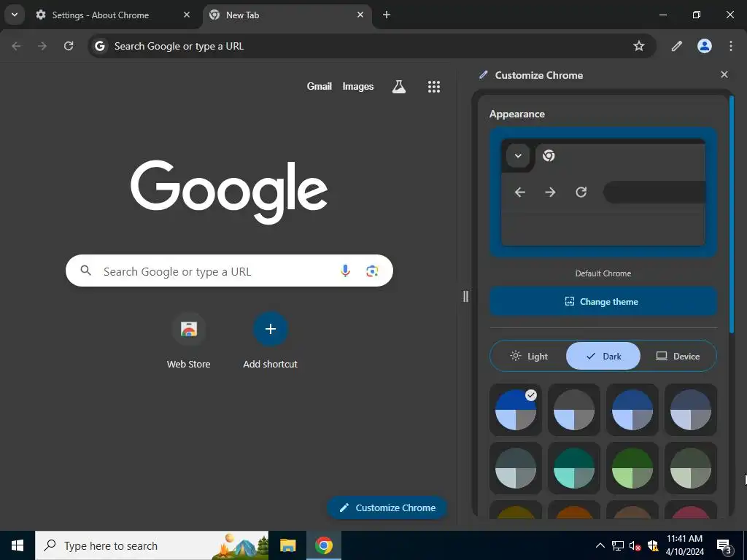Screen dimensions: 747x560
Task: Click the back navigation arrow
Action: tap(16, 46)
